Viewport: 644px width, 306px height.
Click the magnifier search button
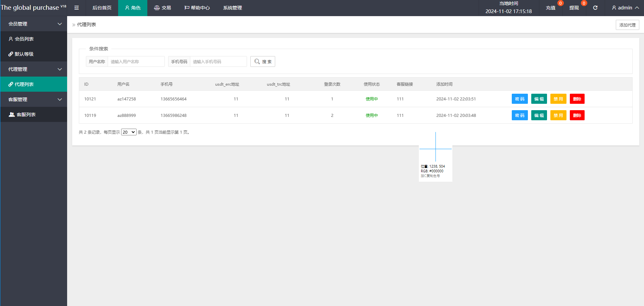262,61
